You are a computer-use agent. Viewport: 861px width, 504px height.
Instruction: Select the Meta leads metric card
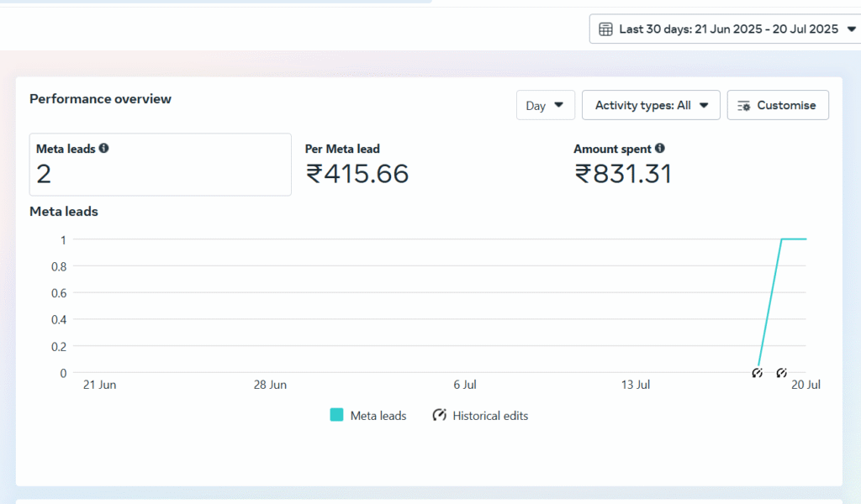160,165
